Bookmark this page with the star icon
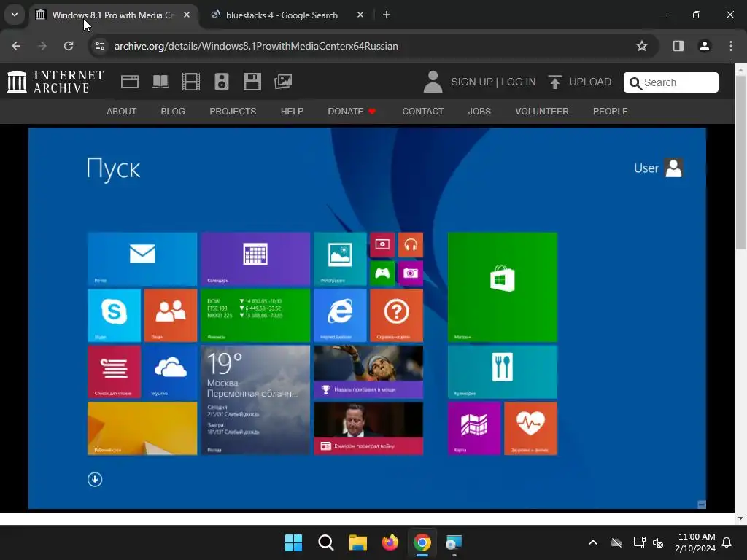This screenshot has width=747, height=560. (642, 46)
